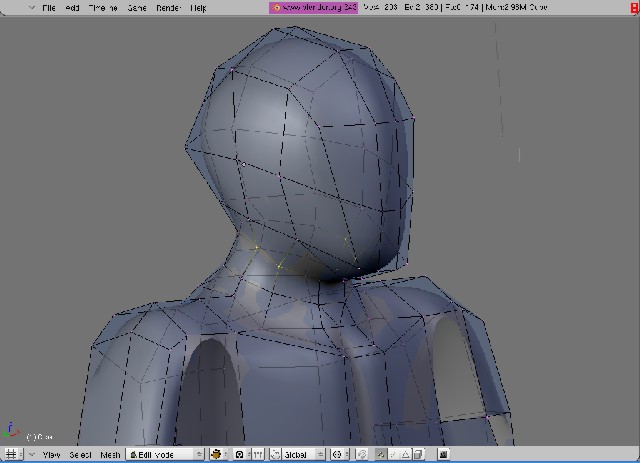Click the blender.org link in header

point(313,7)
